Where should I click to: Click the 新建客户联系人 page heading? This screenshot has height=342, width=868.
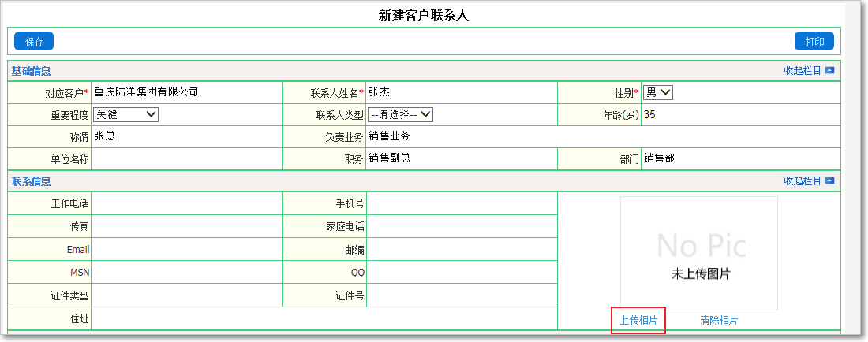[x=424, y=16]
